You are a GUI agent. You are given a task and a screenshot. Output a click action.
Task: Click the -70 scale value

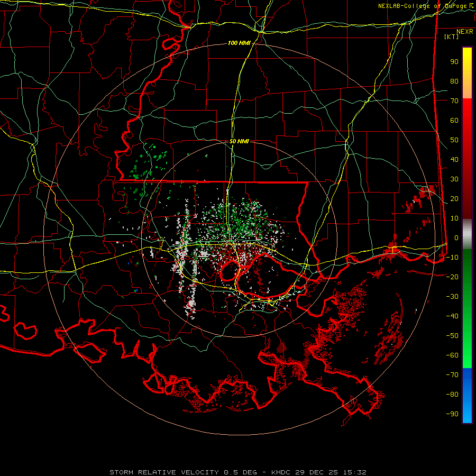click(x=452, y=375)
